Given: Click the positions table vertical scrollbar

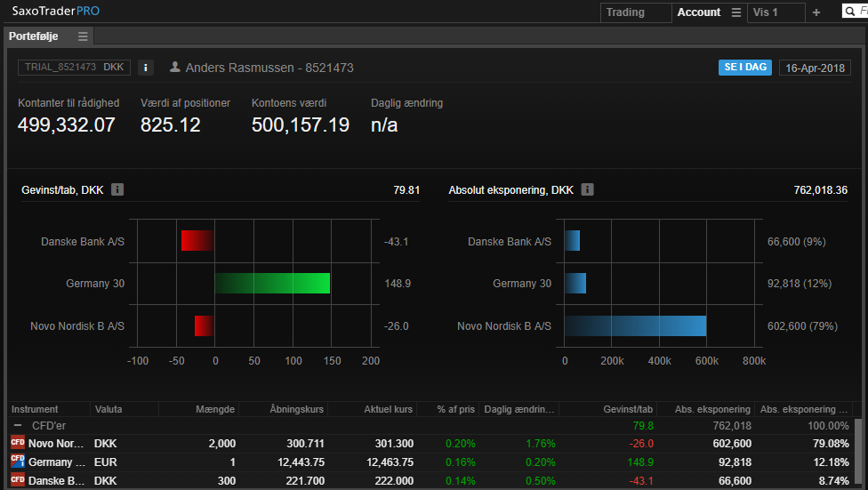Looking at the screenshot, I should click(x=857, y=454).
